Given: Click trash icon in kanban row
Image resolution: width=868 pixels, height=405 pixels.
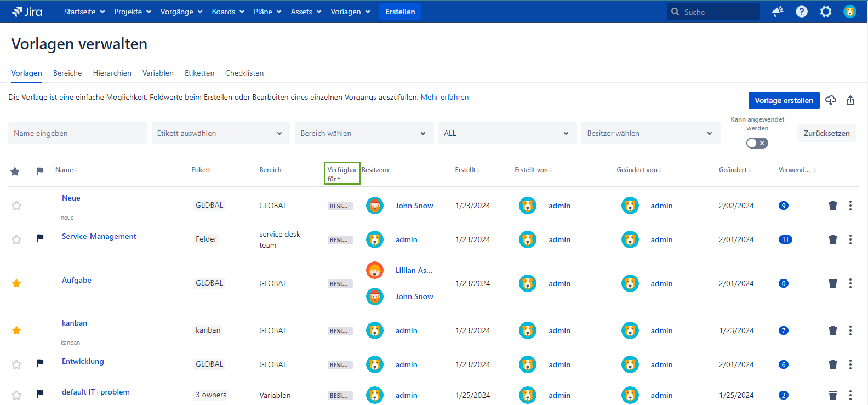Looking at the screenshot, I should [x=832, y=330].
